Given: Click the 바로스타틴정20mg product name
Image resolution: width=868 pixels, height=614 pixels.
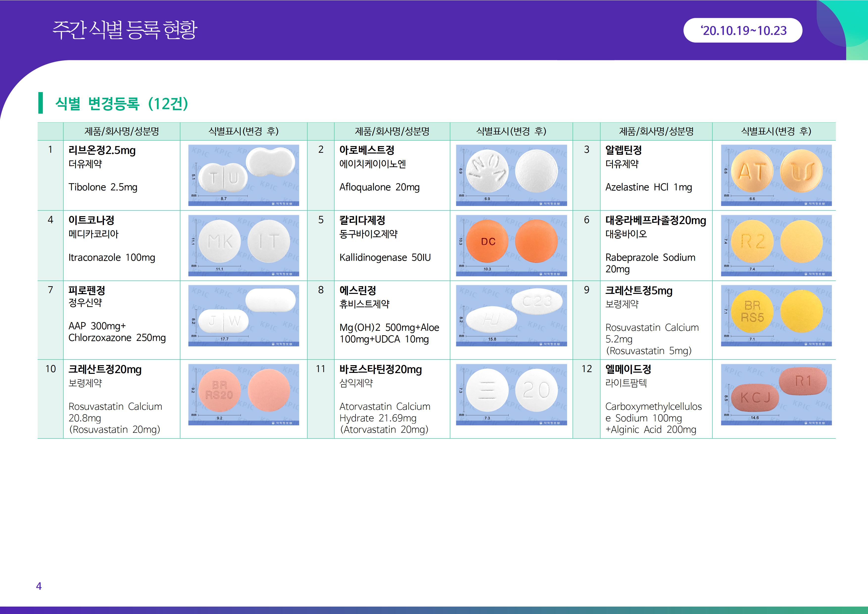Looking at the screenshot, I should coord(380,369).
